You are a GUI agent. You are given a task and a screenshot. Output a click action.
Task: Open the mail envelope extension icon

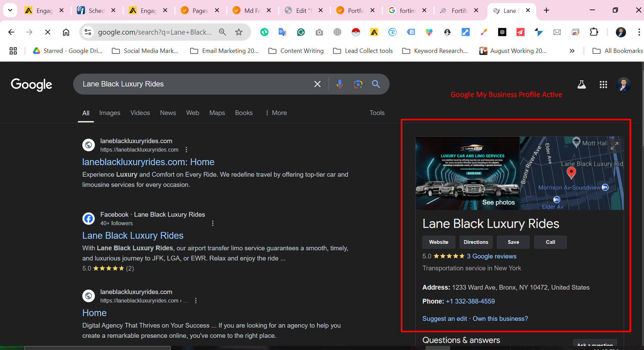point(557,32)
